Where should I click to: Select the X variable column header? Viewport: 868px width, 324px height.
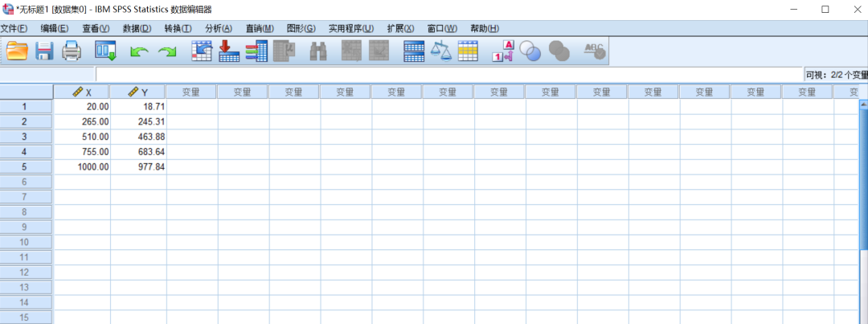[82, 92]
